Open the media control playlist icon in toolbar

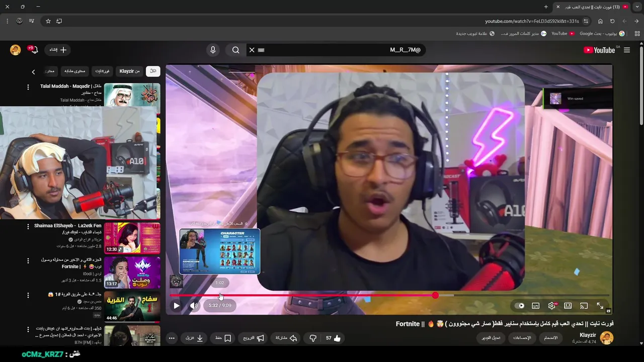[x=31, y=21]
